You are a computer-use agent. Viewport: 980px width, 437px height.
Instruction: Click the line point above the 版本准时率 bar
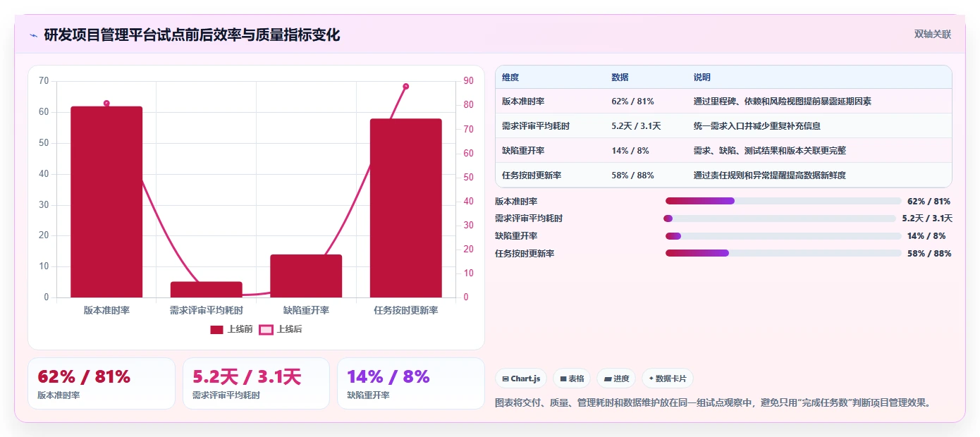[106, 104]
